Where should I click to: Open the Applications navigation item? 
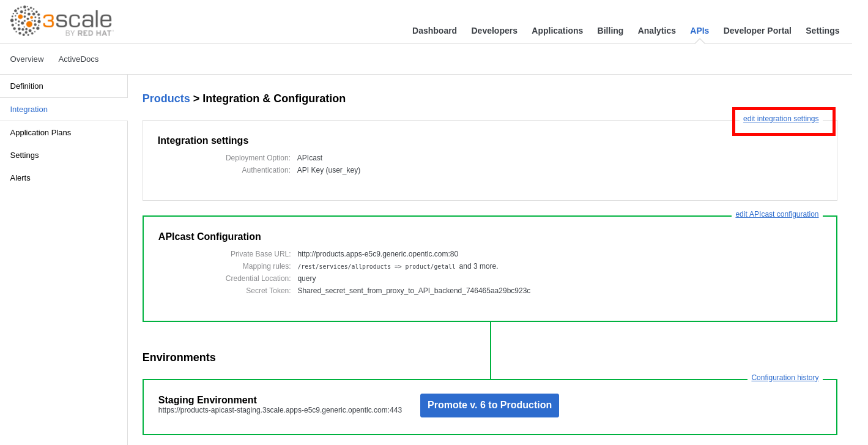pos(557,31)
